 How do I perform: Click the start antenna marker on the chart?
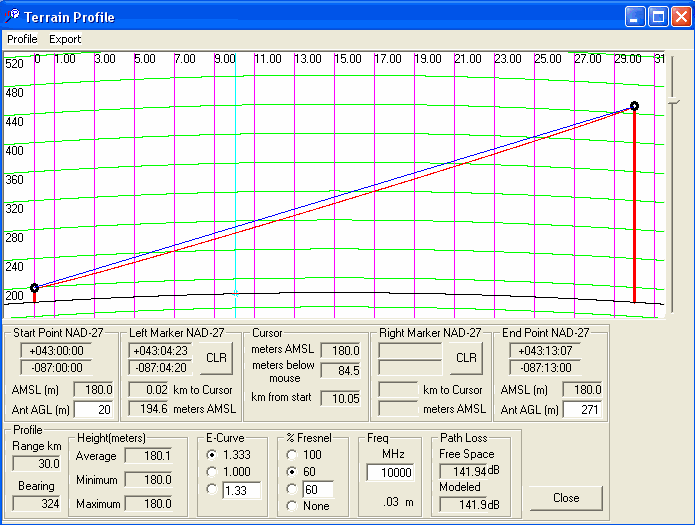coord(35,288)
